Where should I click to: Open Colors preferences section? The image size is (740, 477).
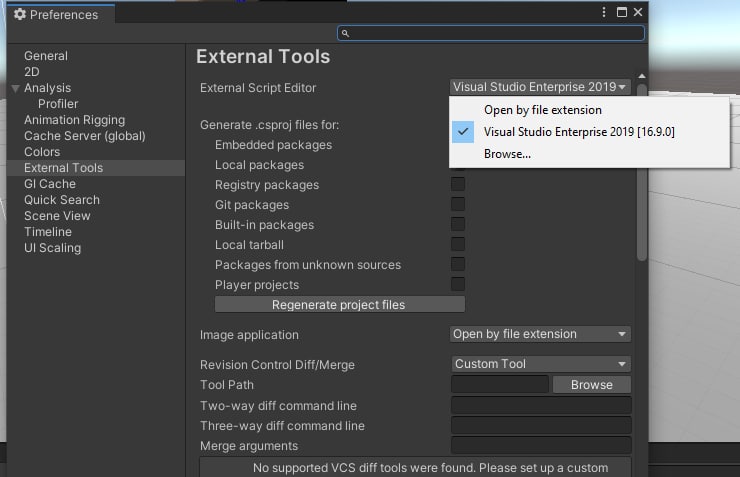pos(42,152)
